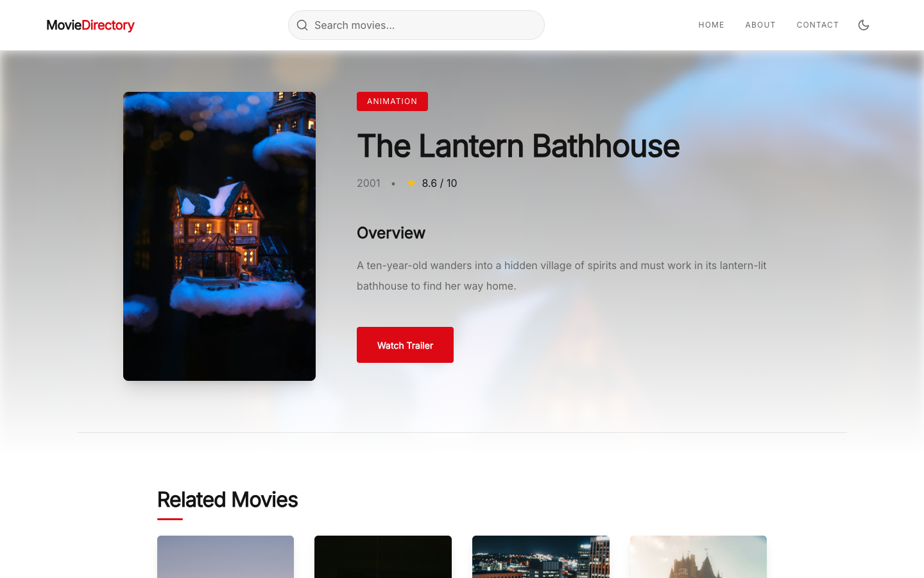Open the related movie with castle tower
The height and width of the screenshot is (578, 924).
pos(698,557)
